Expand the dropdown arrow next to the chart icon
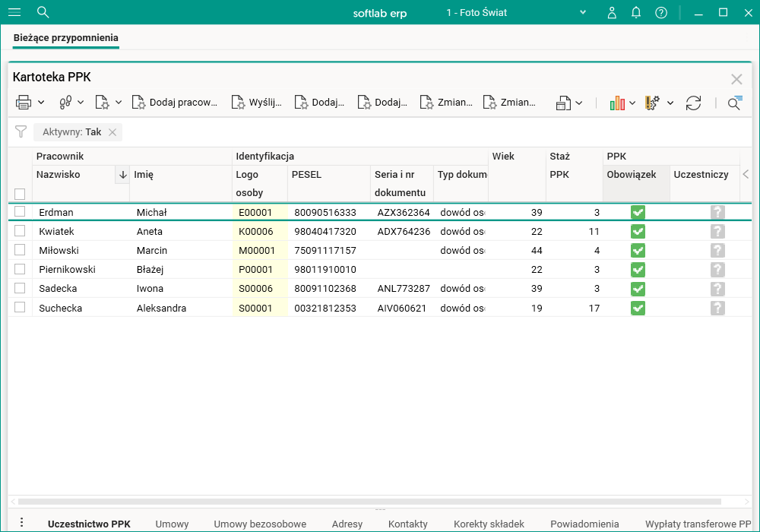Image resolution: width=760 pixels, height=532 pixels. tap(632, 103)
